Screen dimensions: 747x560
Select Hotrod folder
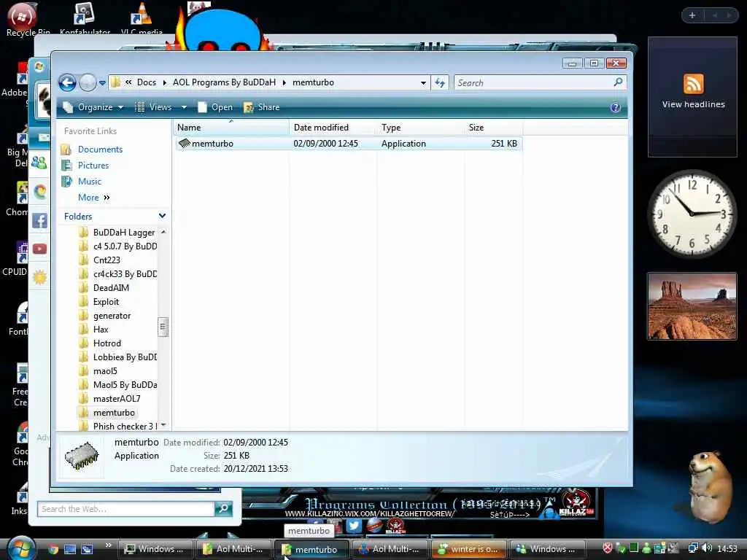(x=107, y=343)
